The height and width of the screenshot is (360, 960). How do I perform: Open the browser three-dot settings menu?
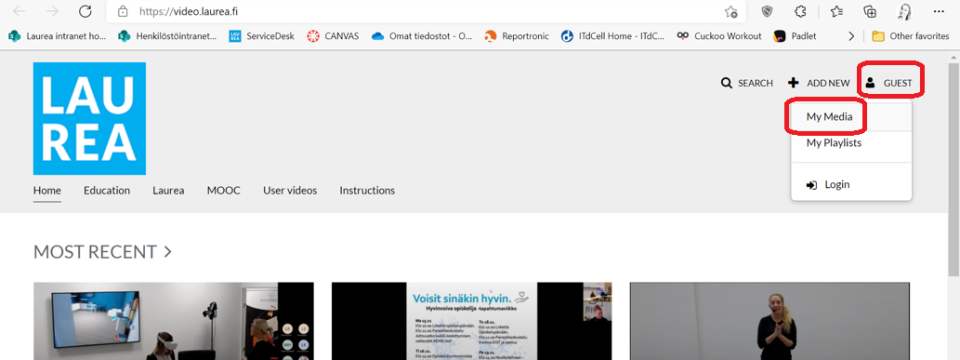[939, 12]
